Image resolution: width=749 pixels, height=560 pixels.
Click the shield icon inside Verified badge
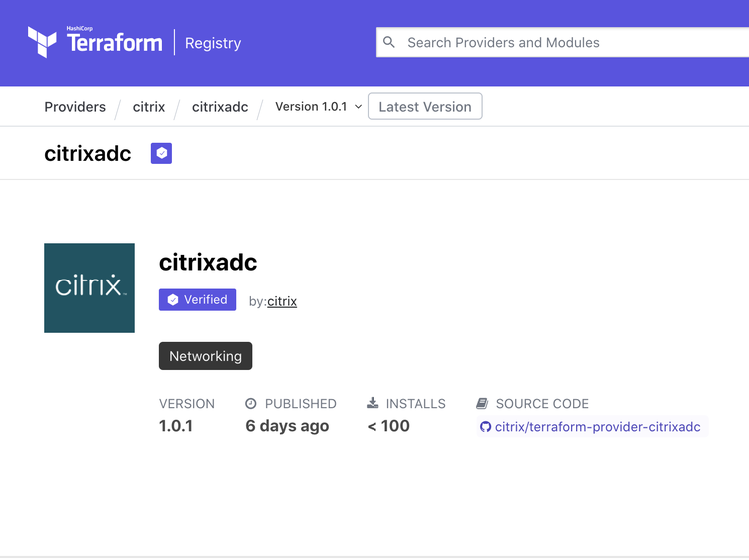[x=173, y=299]
